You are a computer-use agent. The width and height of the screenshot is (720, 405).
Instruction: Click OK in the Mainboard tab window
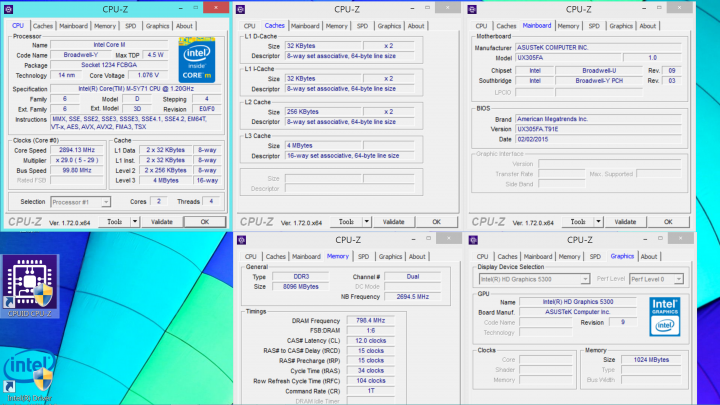668,222
